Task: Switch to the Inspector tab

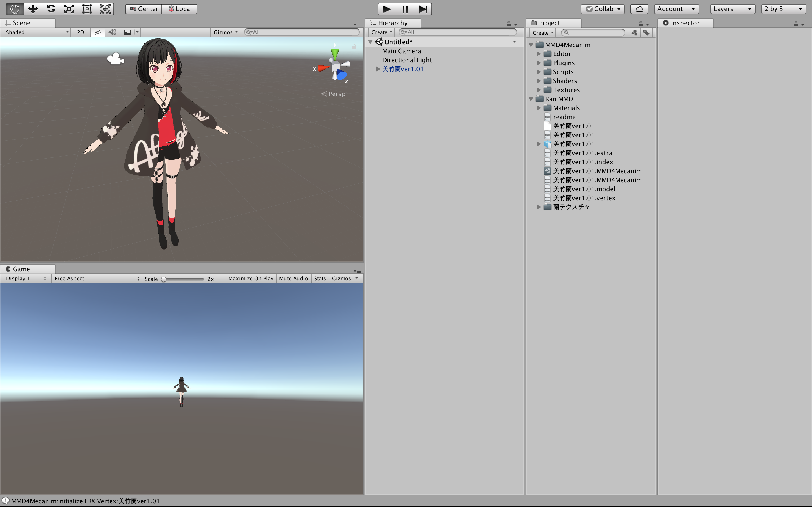Action: coord(685,23)
